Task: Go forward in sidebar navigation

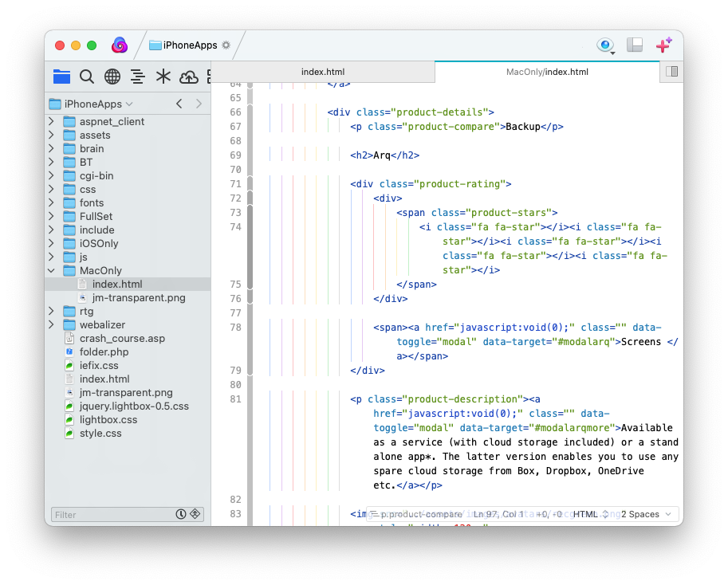Action: coord(199,104)
